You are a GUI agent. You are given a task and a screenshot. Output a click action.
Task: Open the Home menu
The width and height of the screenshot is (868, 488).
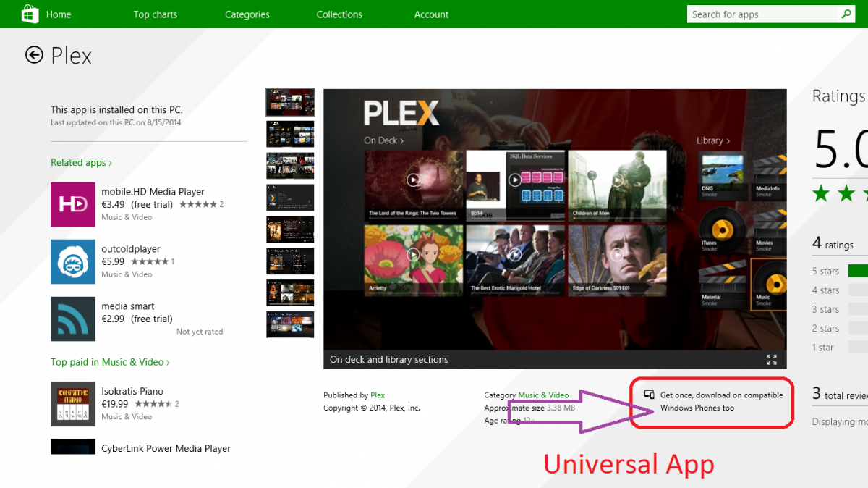59,14
